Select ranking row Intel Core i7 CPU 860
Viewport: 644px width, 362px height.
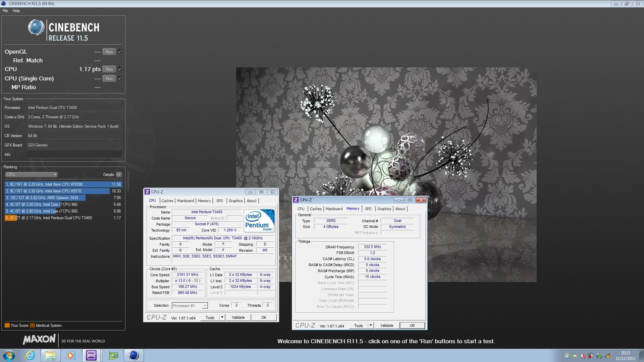point(63,211)
